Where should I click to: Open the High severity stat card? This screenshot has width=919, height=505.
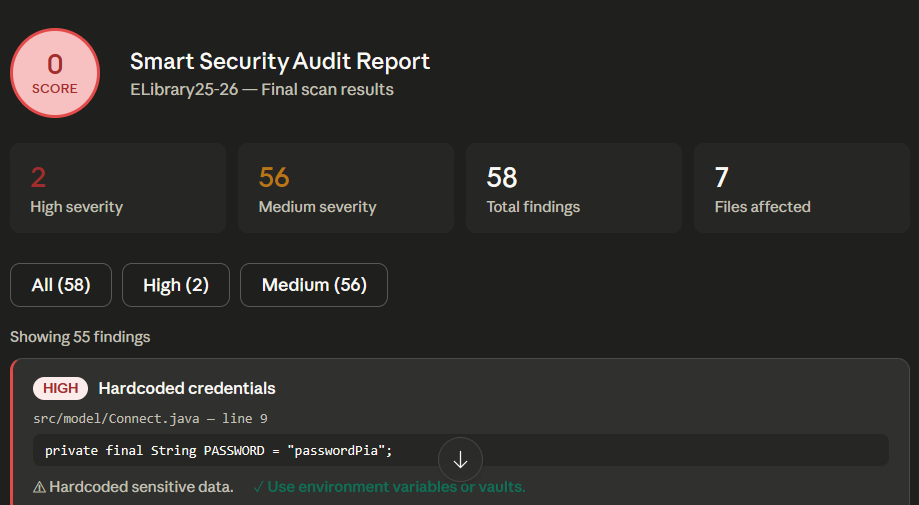click(x=118, y=188)
